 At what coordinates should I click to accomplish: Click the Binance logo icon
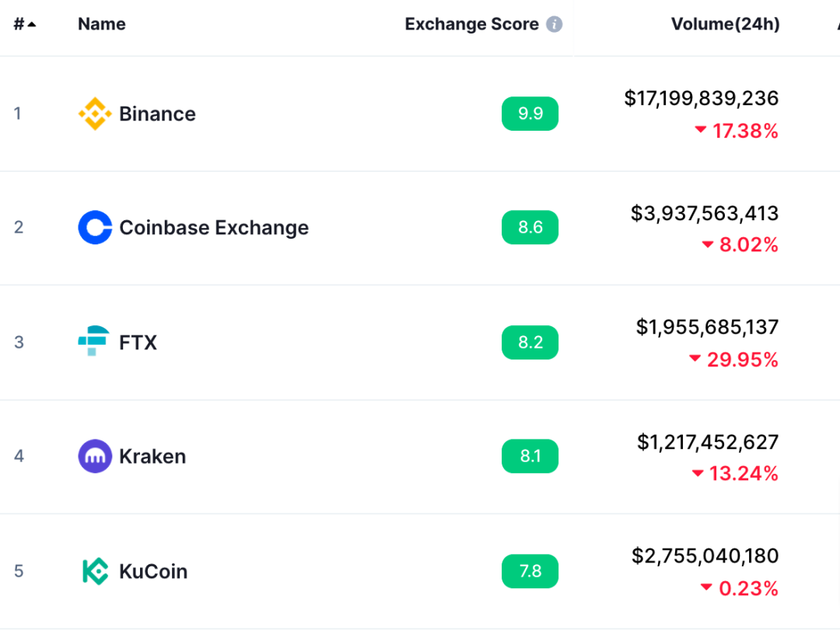coord(95,114)
